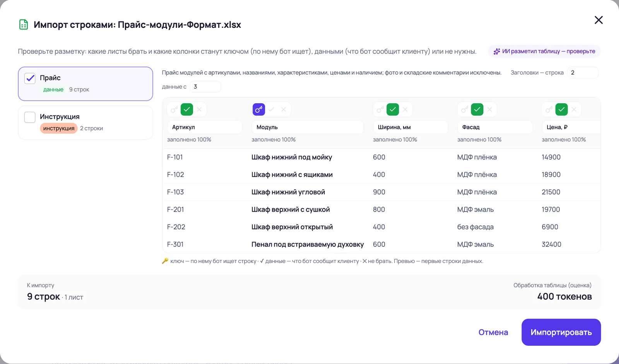Viewport: 619px width, 364px height.
Task: Click the '400 токенов' estimate
Action: (564, 297)
